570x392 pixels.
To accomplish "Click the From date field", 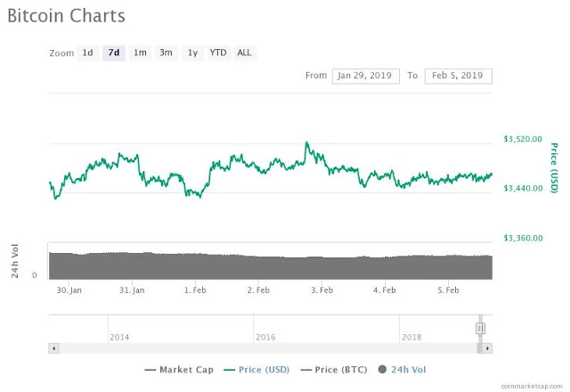I will 365,76.
